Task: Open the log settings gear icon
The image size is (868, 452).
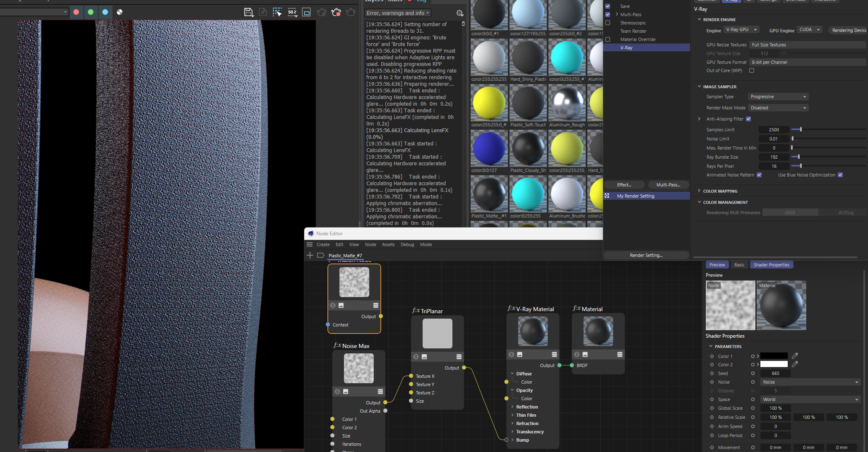Action: [459, 13]
